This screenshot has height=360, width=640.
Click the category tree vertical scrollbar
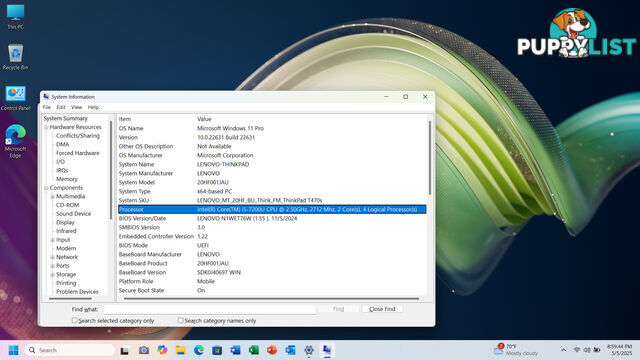coord(111,170)
